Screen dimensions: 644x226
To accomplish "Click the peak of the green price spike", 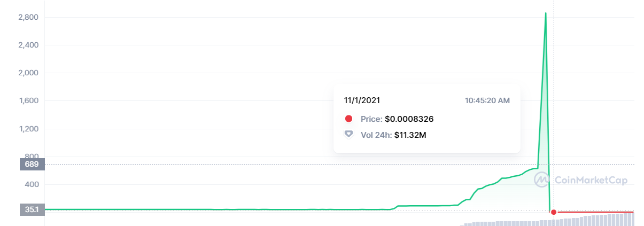I will [x=545, y=13].
